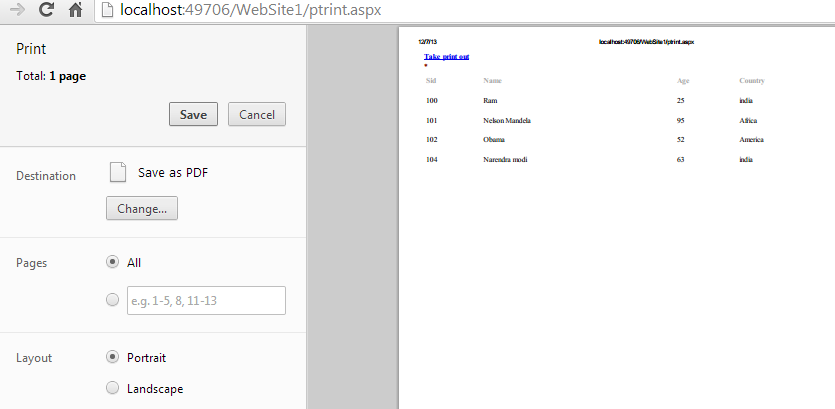Viewport: 835px width, 409px height.
Task: Click the cell Narendra modi
Action: (x=505, y=159)
